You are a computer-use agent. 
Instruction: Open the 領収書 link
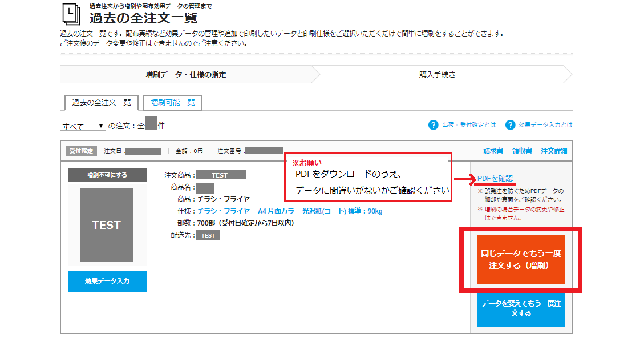coord(522,151)
